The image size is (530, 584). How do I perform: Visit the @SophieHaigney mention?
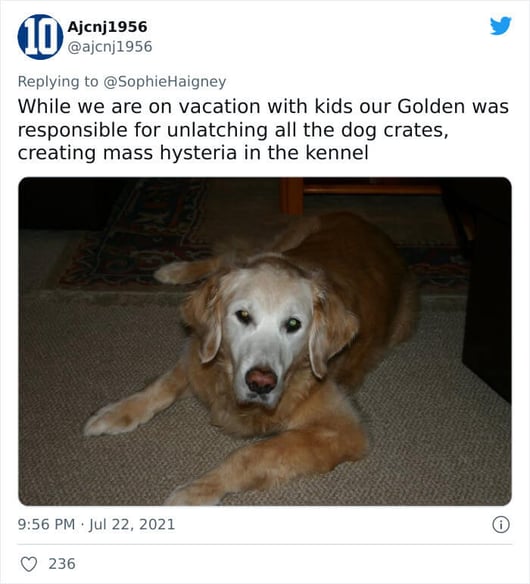tap(165, 82)
